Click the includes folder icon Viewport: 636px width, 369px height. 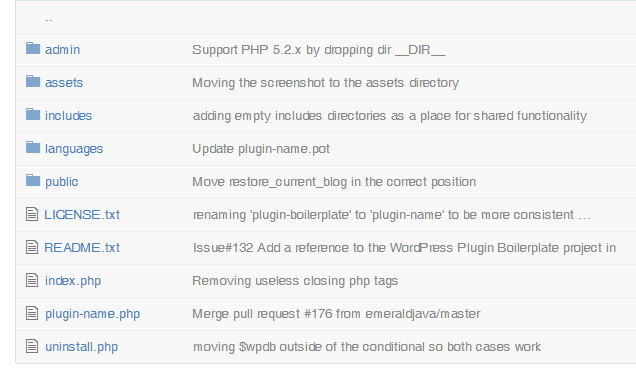(x=33, y=115)
